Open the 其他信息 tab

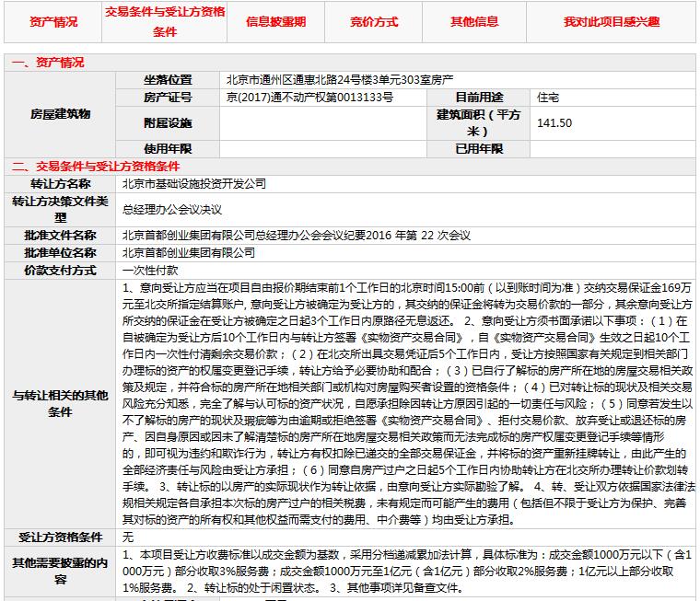[474, 22]
